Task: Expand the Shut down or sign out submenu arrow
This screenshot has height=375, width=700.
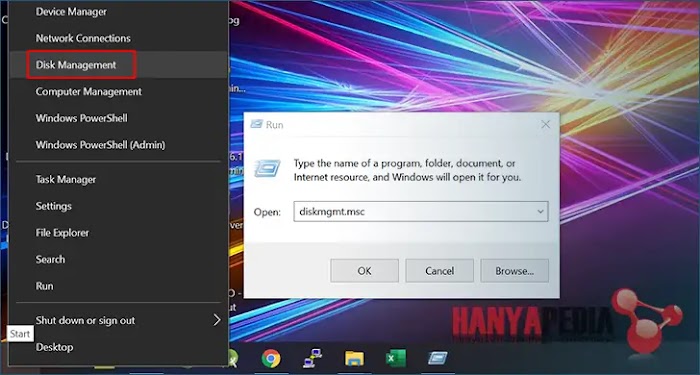Action: pyautogui.click(x=217, y=320)
